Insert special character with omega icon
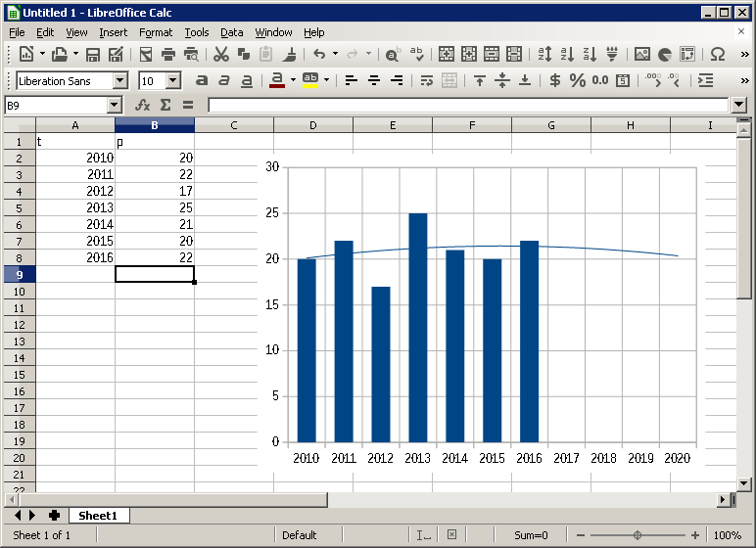This screenshot has width=756, height=548. [x=717, y=55]
